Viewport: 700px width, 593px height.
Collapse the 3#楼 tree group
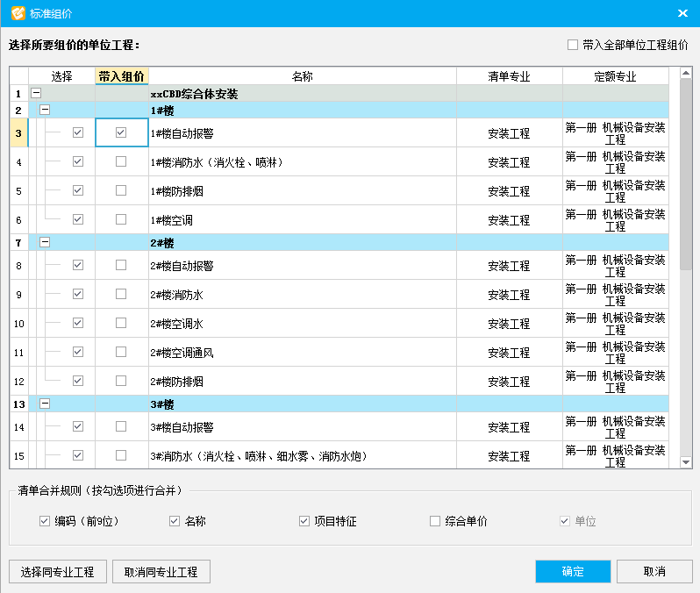(x=45, y=404)
